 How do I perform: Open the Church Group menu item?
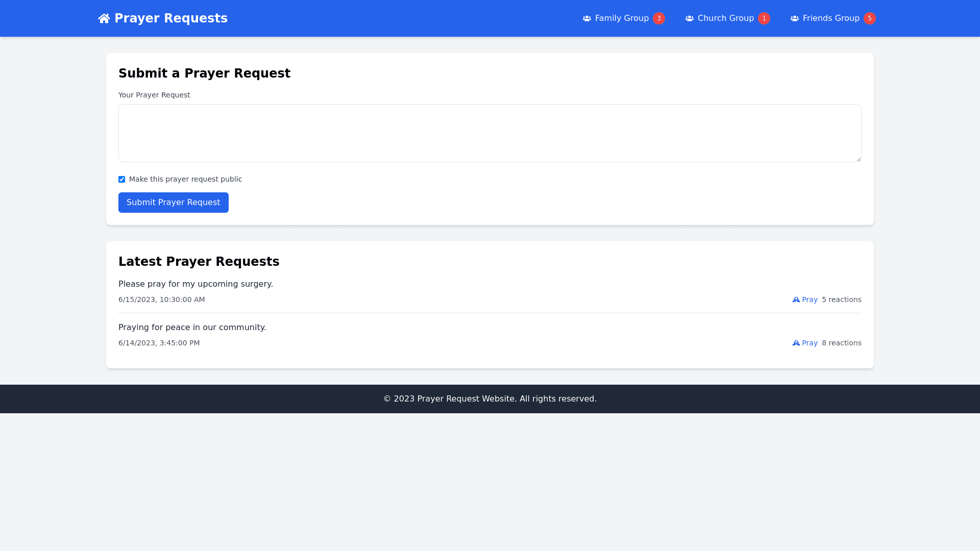[x=725, y=18]
